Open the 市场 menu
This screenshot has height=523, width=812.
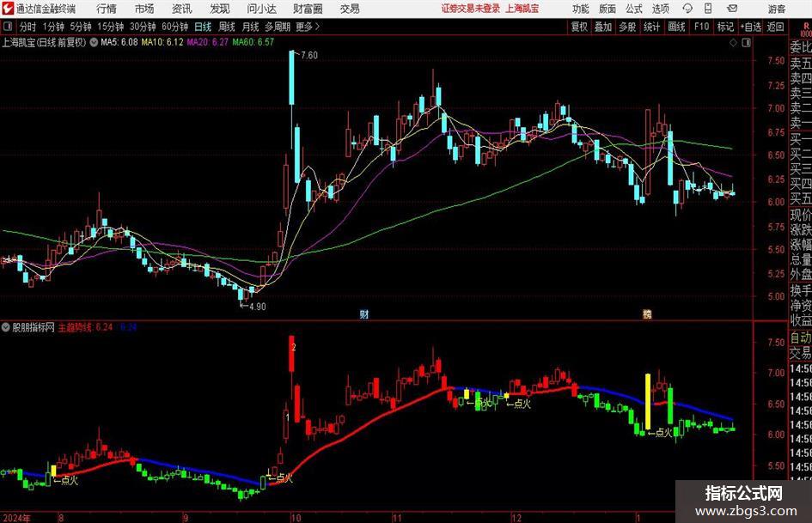pyautogui.click(x=144, y=9)
